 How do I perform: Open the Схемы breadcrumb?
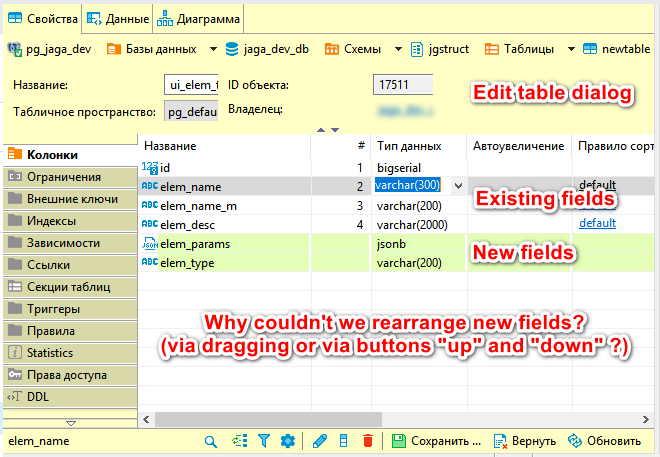[353, 49]
